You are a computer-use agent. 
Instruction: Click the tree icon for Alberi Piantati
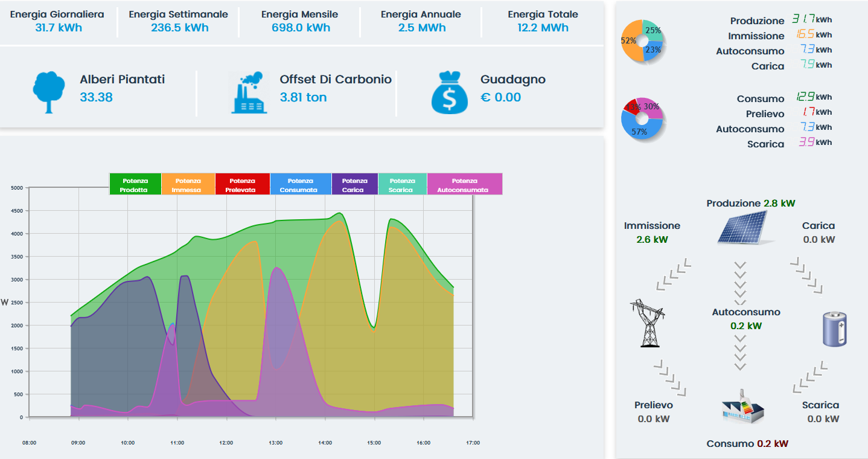click(48, 92)
